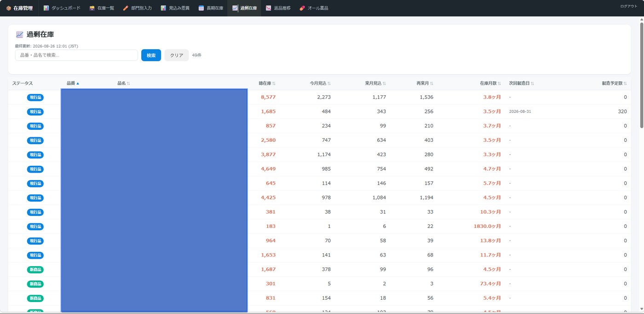Click the 最終更新 timestamp text
This screenshot has height=314, width=644.
pyautogui.click(x=46, y=46)
